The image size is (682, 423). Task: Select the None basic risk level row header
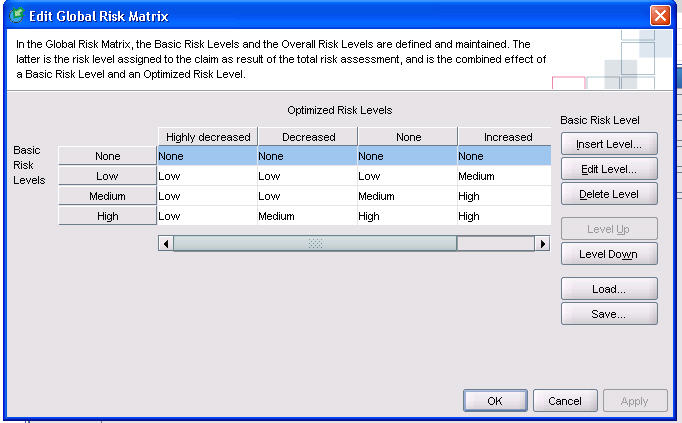(x=107, y=156)
